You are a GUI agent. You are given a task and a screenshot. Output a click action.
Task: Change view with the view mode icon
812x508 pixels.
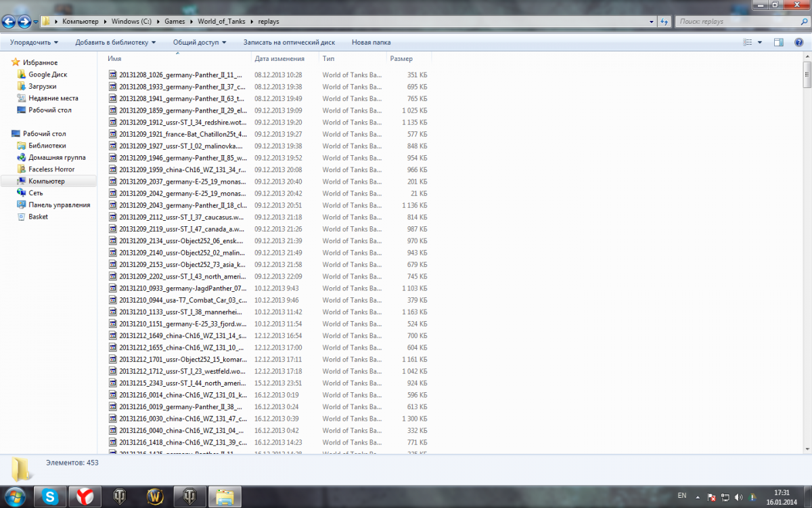coord(748,42)
